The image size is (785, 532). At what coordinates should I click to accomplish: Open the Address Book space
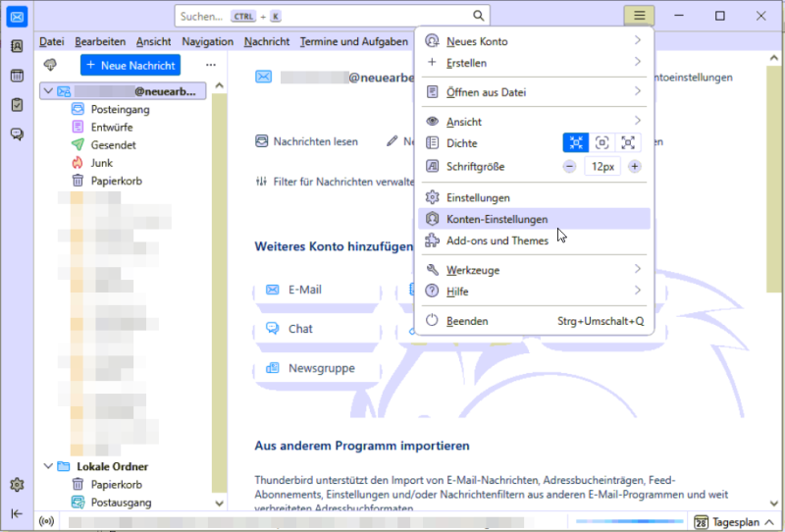point(17,46)
